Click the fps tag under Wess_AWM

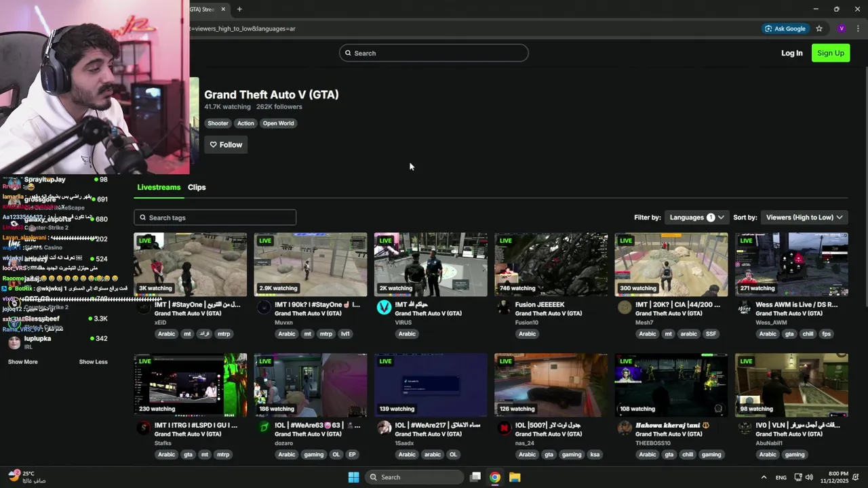826,334
